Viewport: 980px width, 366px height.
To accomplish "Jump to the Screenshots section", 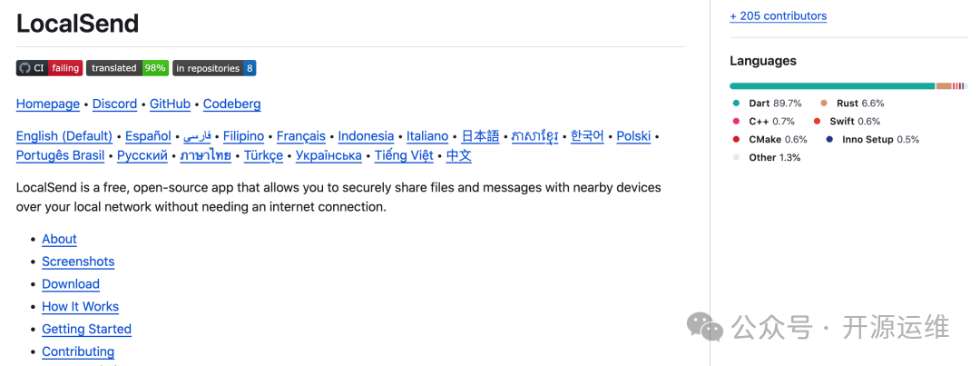I will point(78,262).
